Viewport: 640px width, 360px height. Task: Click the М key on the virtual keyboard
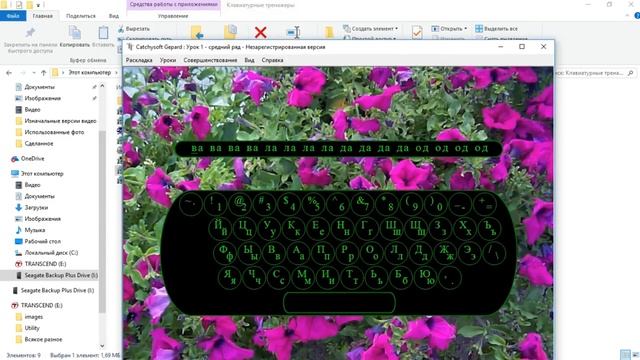pyautogui.click(x=303, y=277)
